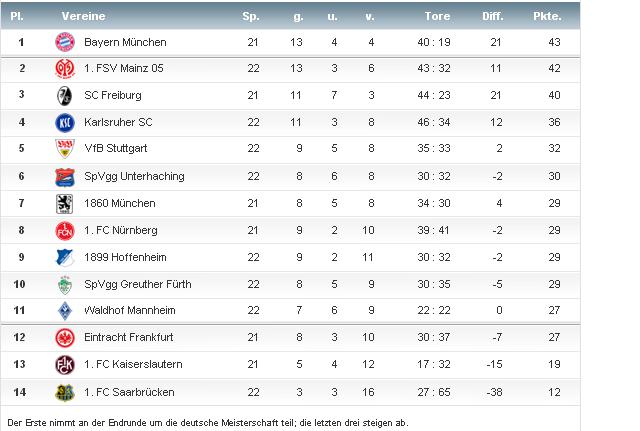This screenshot has width=640, height=431.
Task: Click the 1. FC Nürnberg red badge
Action: tap(65, 231)
